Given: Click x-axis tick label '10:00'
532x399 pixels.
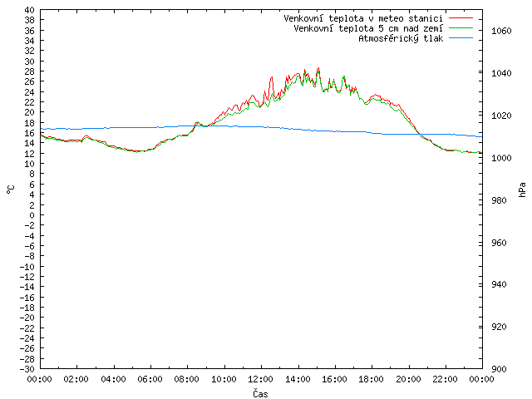Looking at the screenshot, I should point(224,379).
